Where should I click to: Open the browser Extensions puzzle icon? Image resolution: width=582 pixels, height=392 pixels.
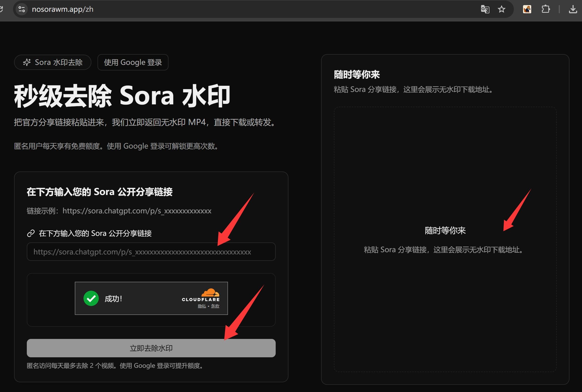click(x=545, y=9)
